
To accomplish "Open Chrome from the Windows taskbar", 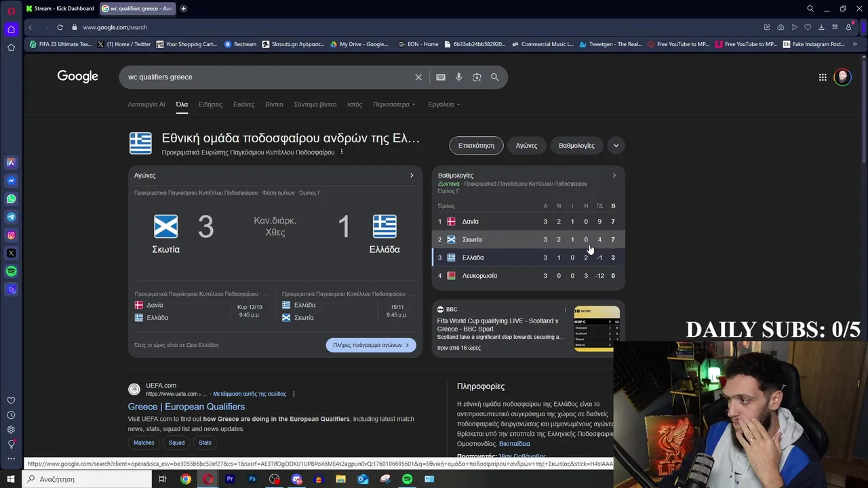I will click(186, 479).
